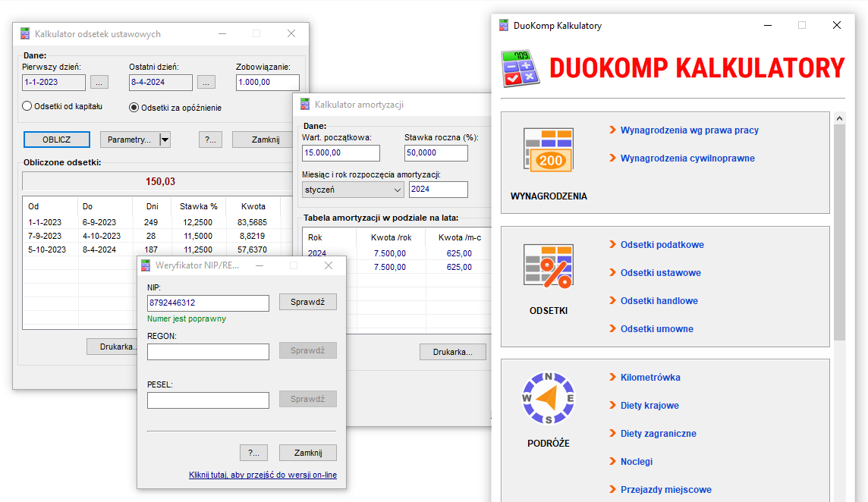Click help button in odsetek ustawowych window

click(210, 140)
